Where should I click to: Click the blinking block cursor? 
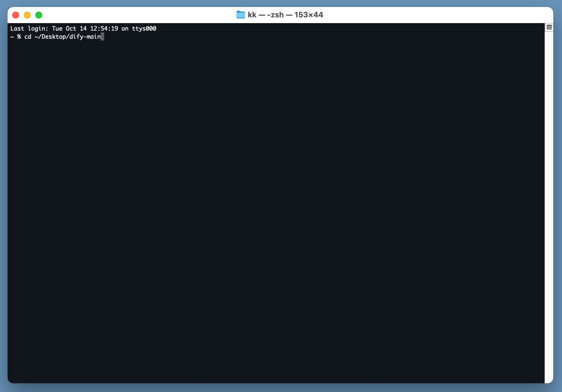pyautogui.click(x=103, y=37)
